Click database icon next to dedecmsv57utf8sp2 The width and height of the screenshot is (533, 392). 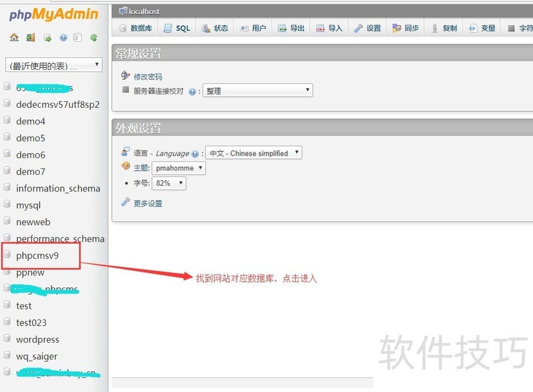coord(7,103)
